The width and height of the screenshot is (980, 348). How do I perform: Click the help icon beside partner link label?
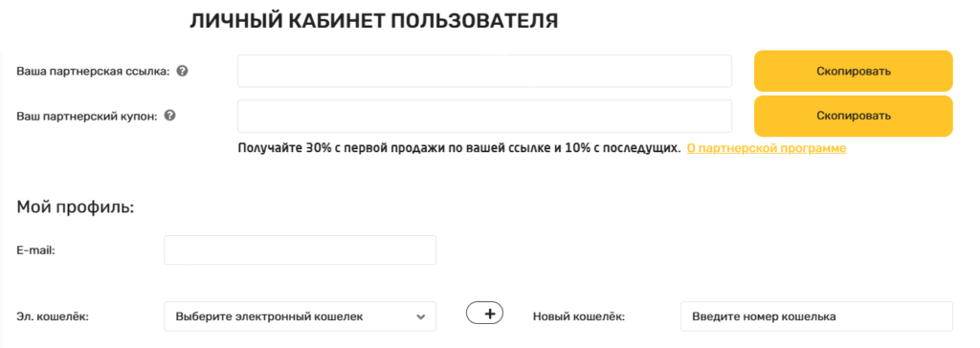click(x=183, y=71)
